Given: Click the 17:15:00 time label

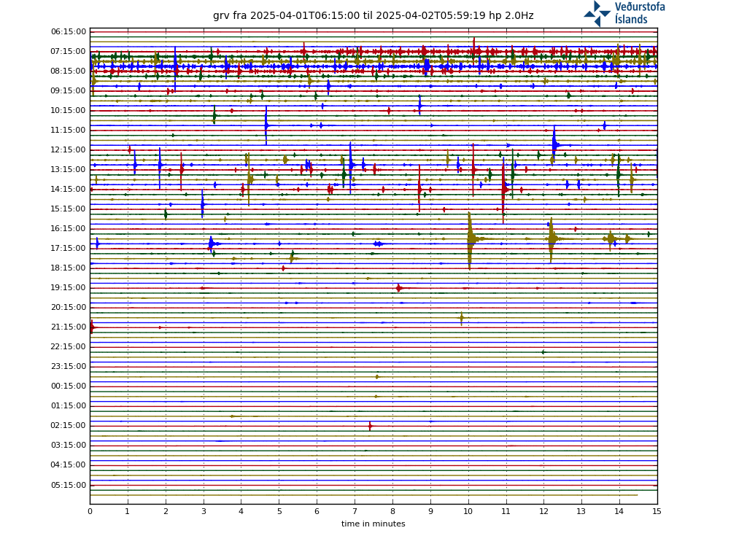Looking at the screenshot, I should (69, 248).
